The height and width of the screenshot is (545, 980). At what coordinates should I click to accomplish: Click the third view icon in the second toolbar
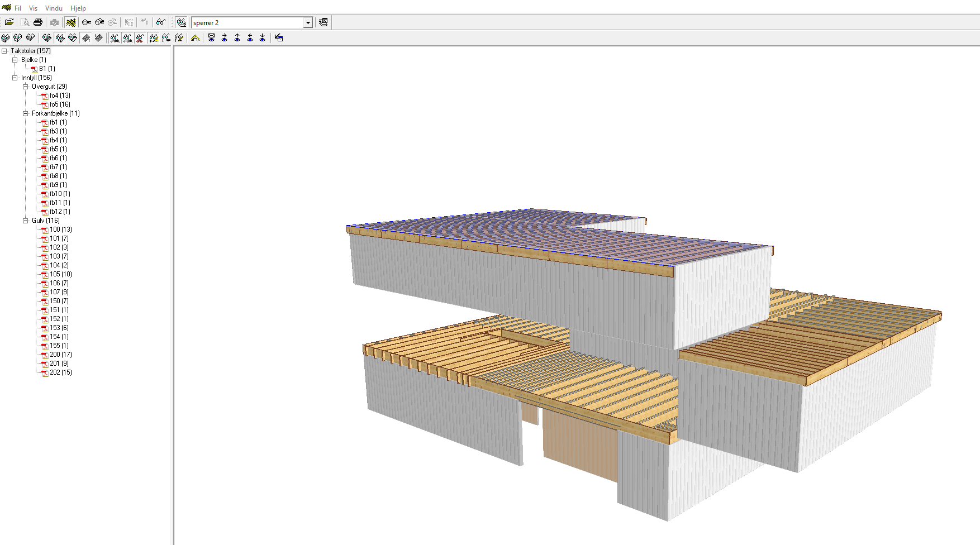tap(31, 37)
